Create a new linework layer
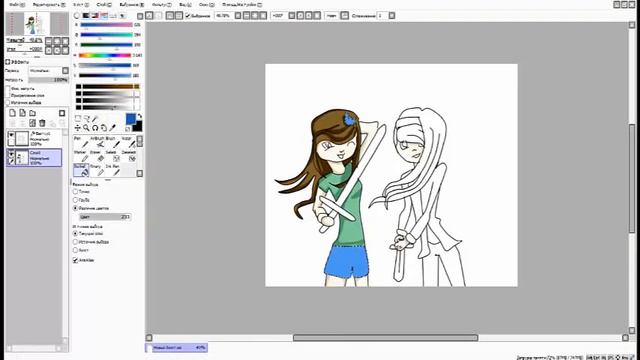Screen dimensions: 640x360 (22, 113)
